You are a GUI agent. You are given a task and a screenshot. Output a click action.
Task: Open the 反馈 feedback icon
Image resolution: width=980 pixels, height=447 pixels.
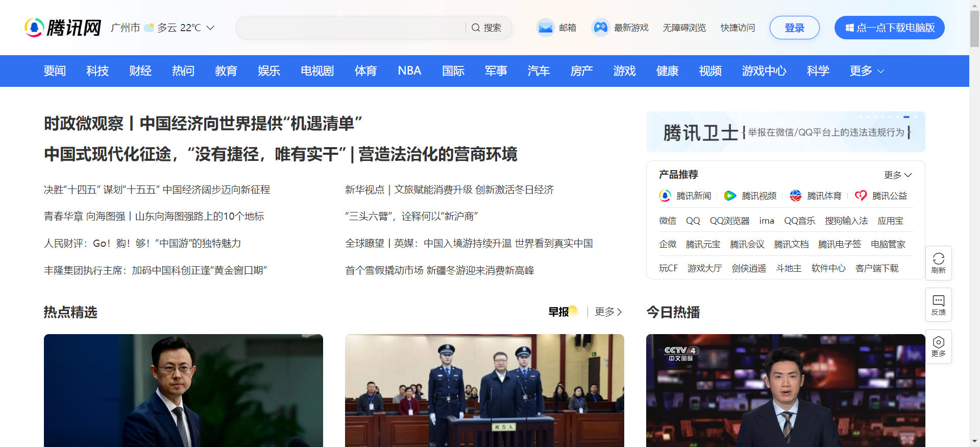click(939, 300)
